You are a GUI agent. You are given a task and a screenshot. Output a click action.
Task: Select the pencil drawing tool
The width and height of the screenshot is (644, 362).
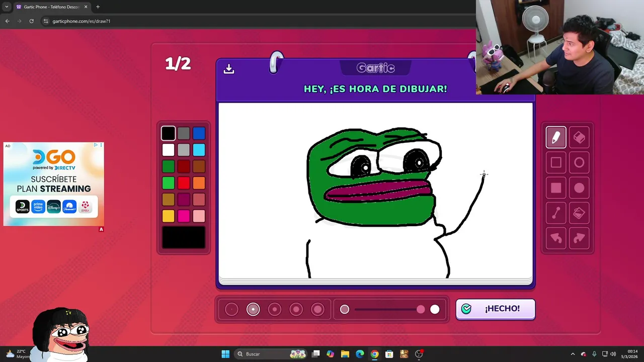coord(556,137)
